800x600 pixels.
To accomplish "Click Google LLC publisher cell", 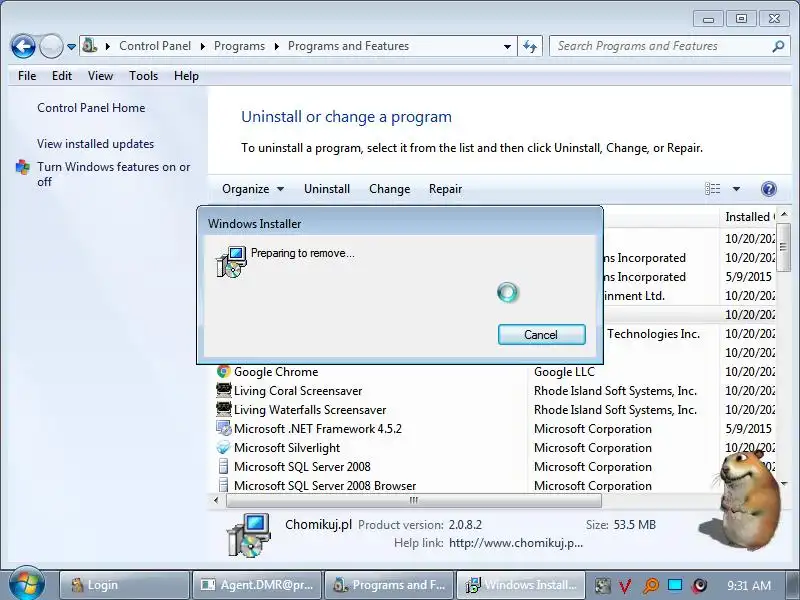I will coord(564,372).
